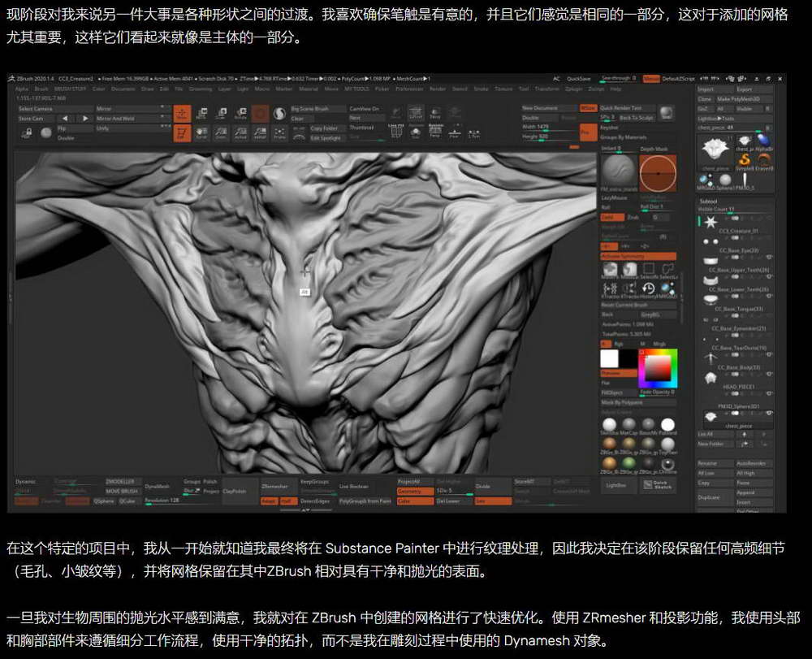Choose the MaskLasso brush icon

[629, 269]
